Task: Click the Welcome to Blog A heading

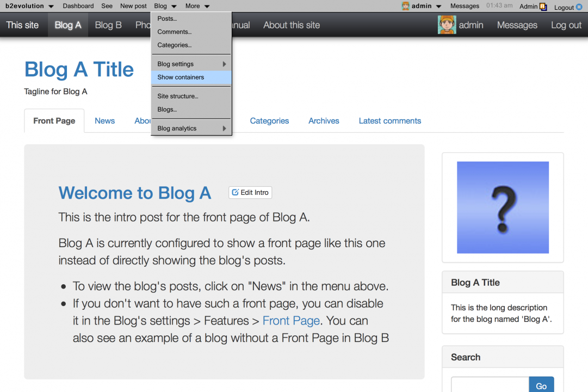Action: (x=134, y=193)
